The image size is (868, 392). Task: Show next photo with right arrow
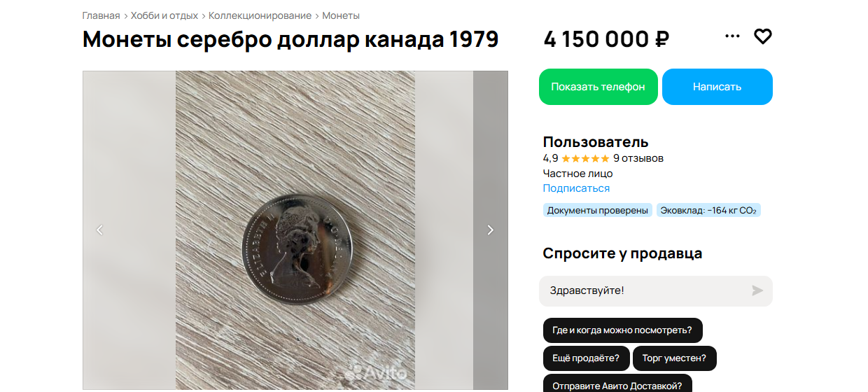[x=490, y=230]
